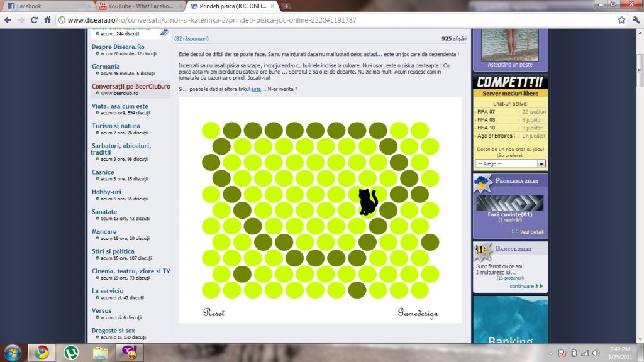644x362 pixels.
Task: Show hidden tray icons arrow
Action: coord(551,353)
